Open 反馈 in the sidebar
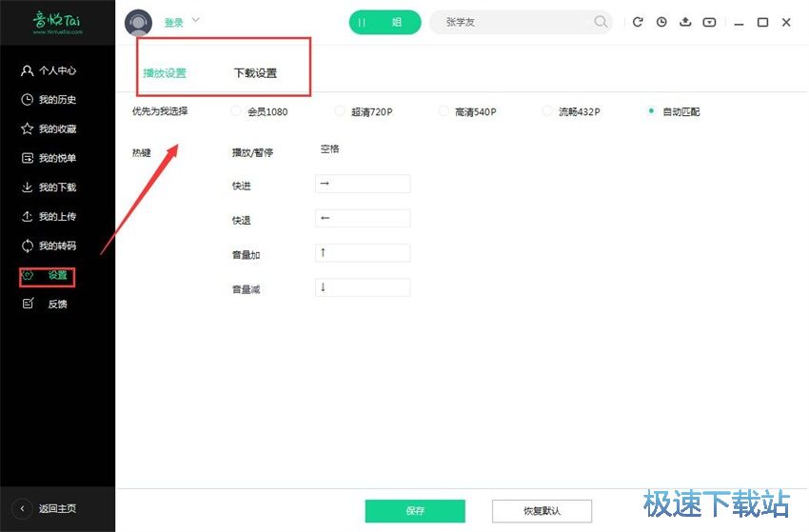 click(45, 304)
